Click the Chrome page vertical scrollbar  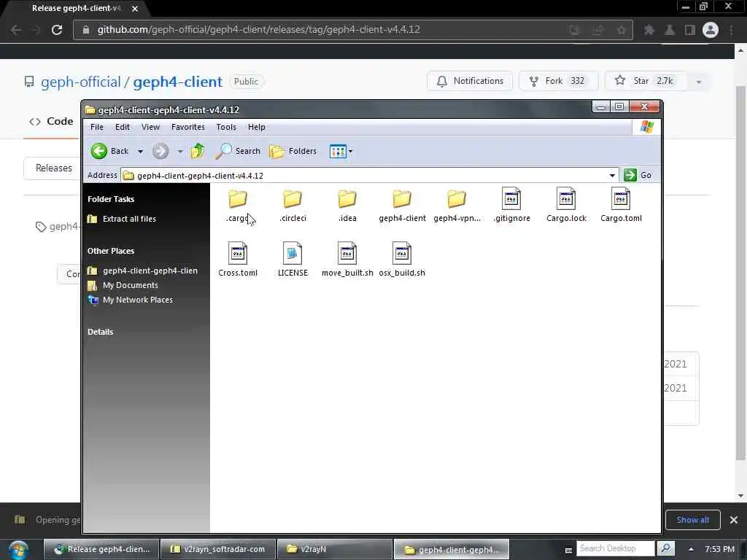[x=740, y=273]
